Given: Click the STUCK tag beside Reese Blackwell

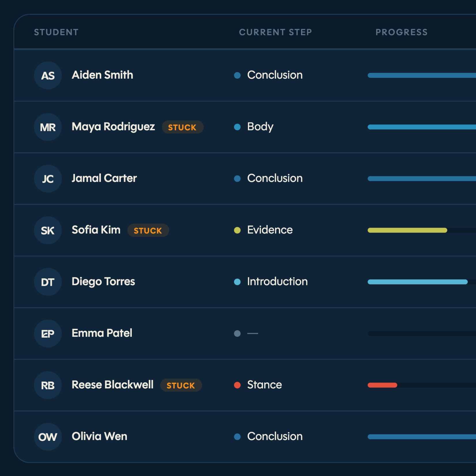Looking at the screenshot, I should click(181, 385).
